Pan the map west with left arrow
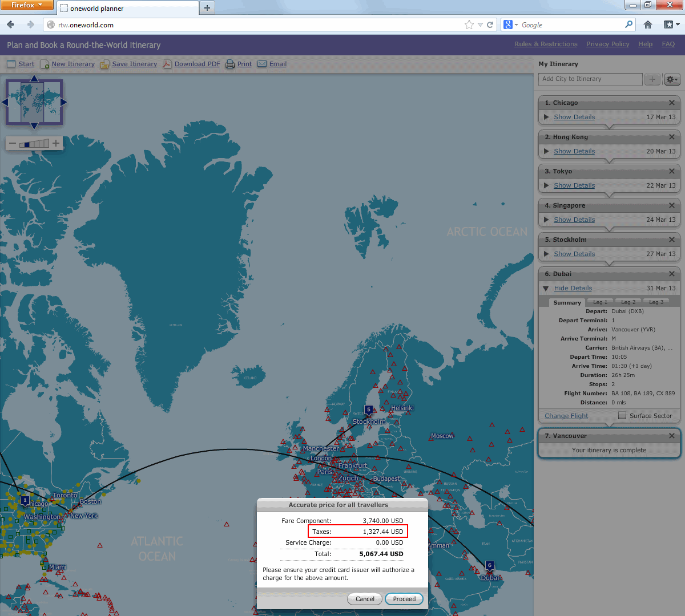The width and height of the screenshot is (685, 616). click(5, 102)
